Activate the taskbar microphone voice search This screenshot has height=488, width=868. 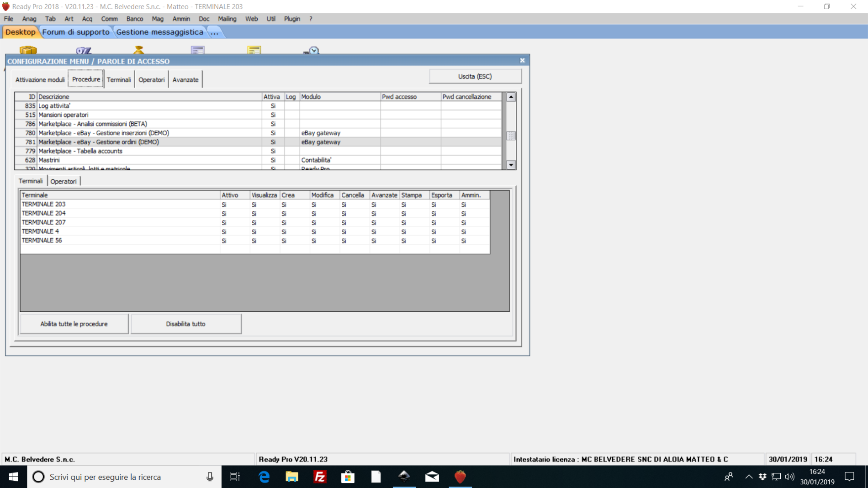pos(210,477)
